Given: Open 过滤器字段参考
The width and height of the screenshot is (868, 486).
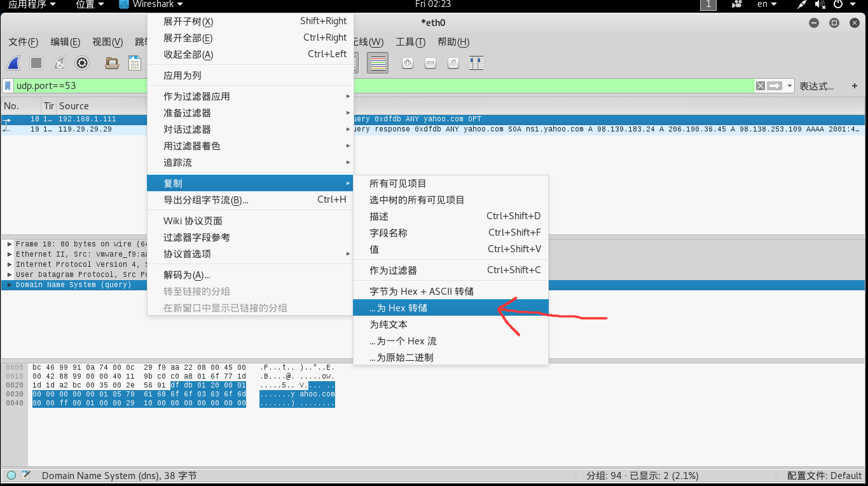Looking at the screenshot, I should [251, 238].
